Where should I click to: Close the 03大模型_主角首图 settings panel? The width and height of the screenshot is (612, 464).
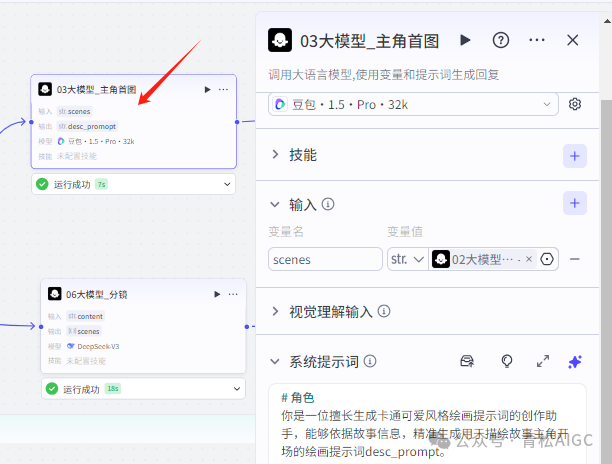pos(573,40)
